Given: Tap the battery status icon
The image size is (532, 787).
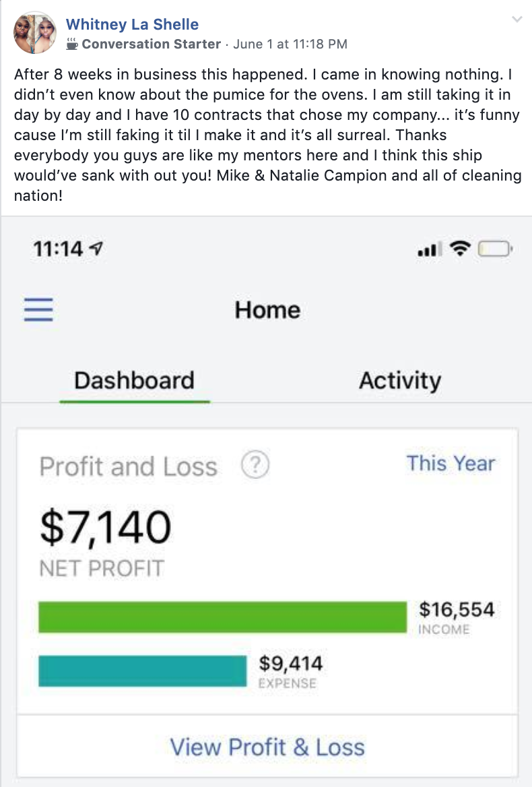Looking at the screenshot, I should [x=494, y=249].
